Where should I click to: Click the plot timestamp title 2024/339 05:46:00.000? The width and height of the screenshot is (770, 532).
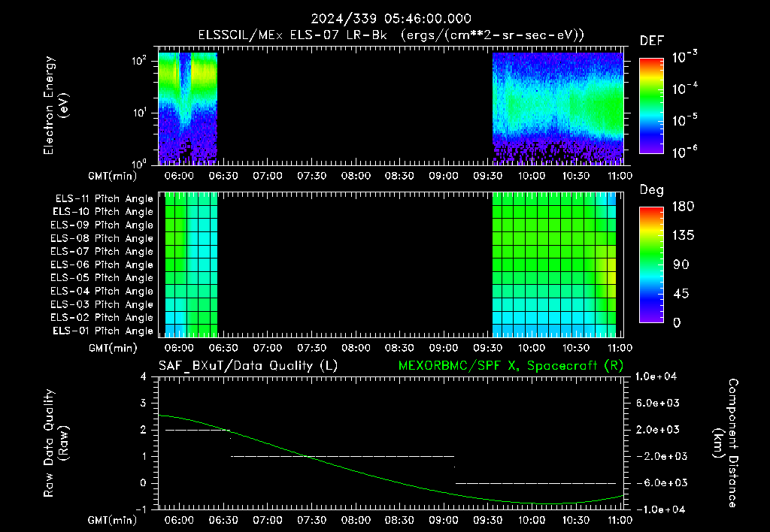pyautogui.click(x=391, y=19)
